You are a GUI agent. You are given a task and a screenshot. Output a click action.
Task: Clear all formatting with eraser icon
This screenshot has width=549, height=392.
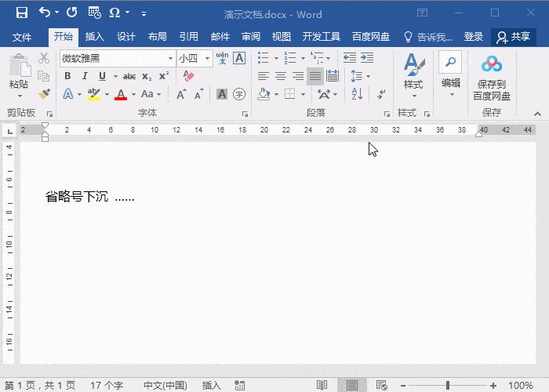[188, 76]
